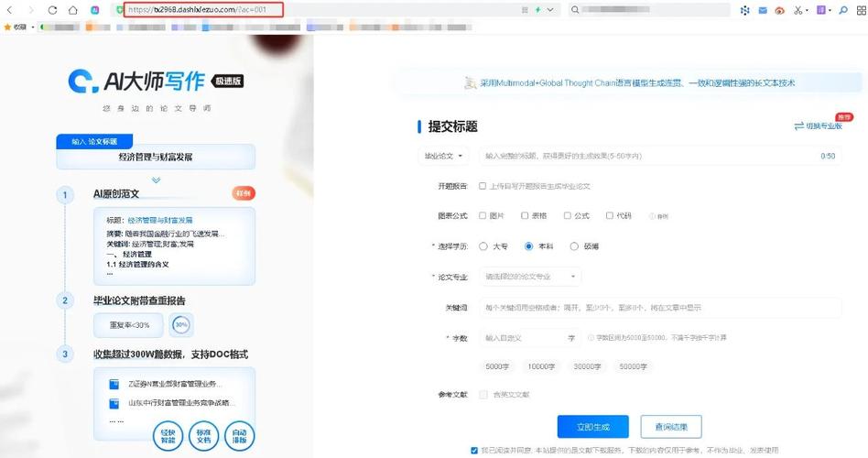This screenshot has height=458, width=868.
Task: Switch to professional version via 切换专业版 link
Action: (819, 126)
